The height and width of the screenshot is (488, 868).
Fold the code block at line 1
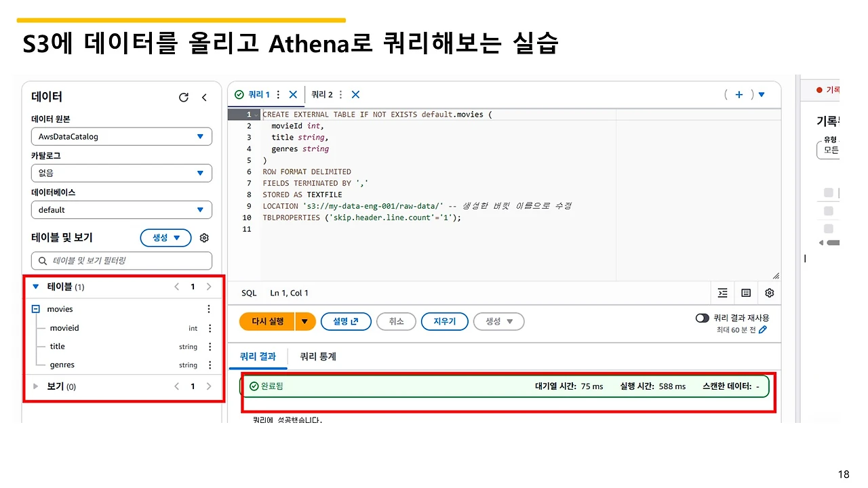pos(257,115)
